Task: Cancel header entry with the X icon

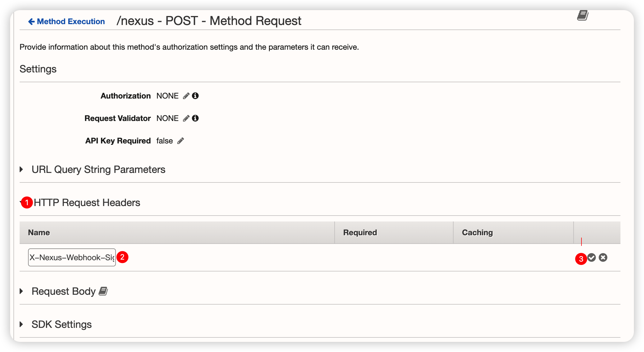Action: [x=603, y=257]
